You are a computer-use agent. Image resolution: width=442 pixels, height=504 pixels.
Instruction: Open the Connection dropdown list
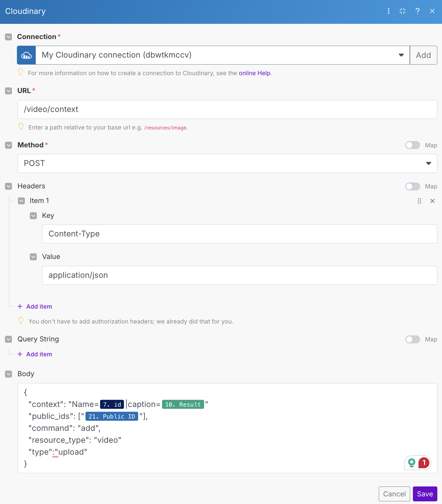[x=401, y=55]
